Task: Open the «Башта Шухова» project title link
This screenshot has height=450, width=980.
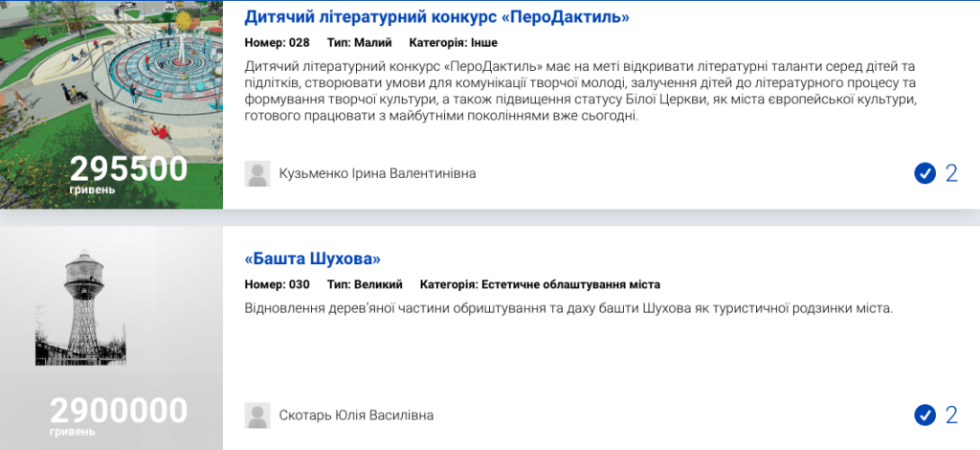Action: [313, 259]
